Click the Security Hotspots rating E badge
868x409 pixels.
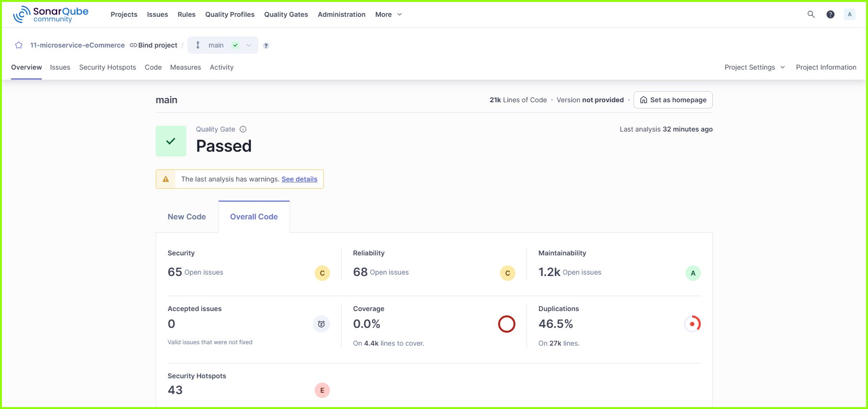click(x=322, y=390)
